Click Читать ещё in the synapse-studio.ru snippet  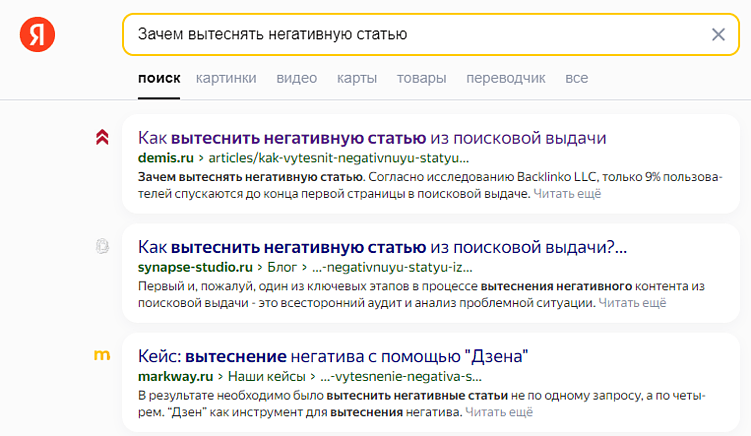click(632, 303)
